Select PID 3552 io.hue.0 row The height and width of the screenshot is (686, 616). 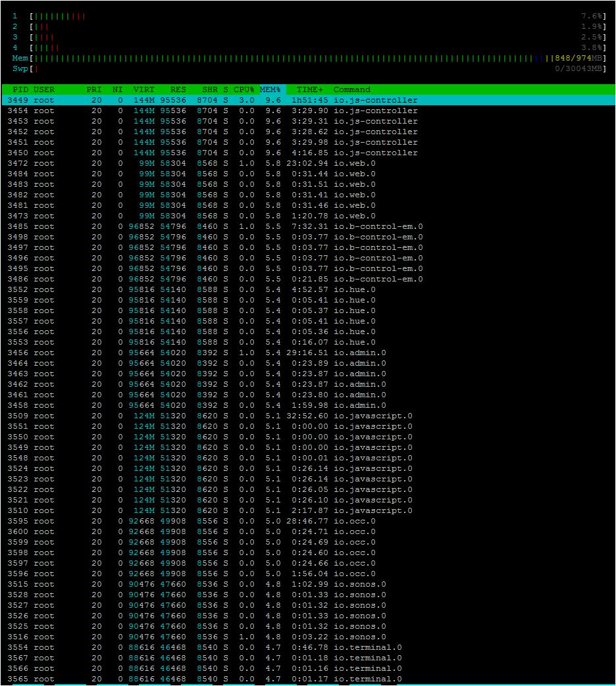(x=308, y=289)
